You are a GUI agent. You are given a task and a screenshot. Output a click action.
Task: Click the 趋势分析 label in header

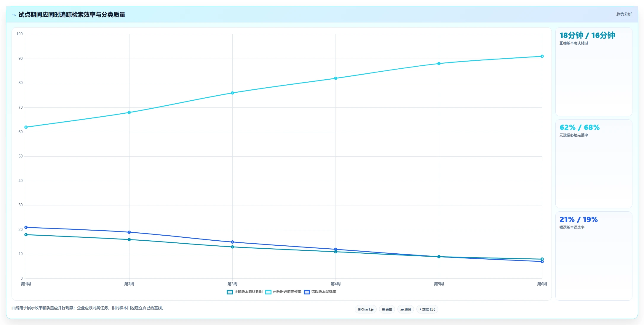click(x=624, y=14)
